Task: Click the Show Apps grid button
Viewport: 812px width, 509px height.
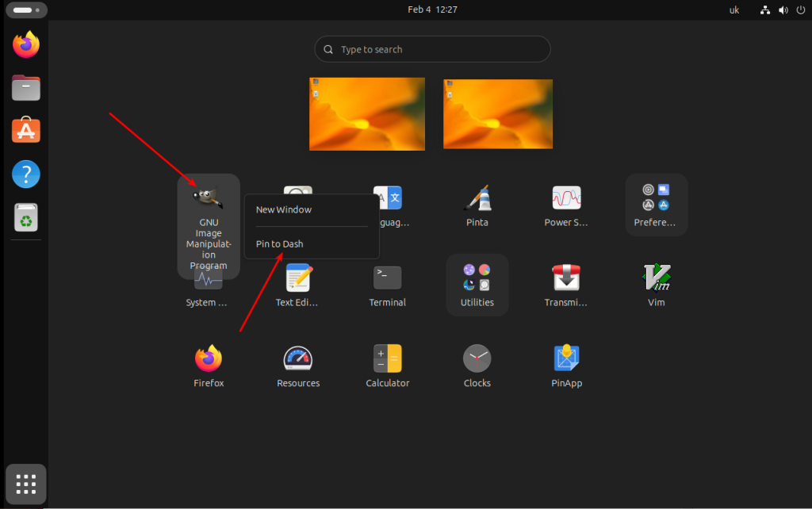Action: point(26,484)
